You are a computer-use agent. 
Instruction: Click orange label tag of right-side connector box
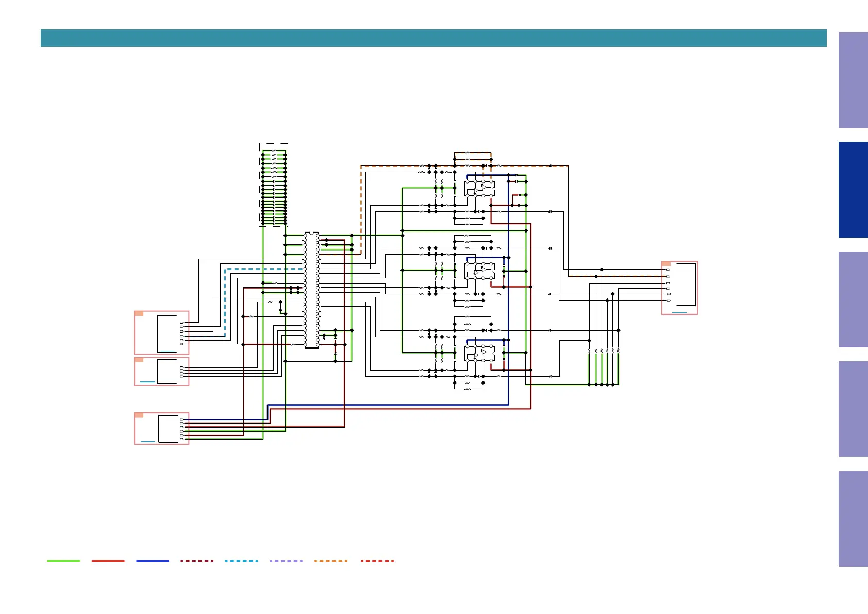coord(666,263)
